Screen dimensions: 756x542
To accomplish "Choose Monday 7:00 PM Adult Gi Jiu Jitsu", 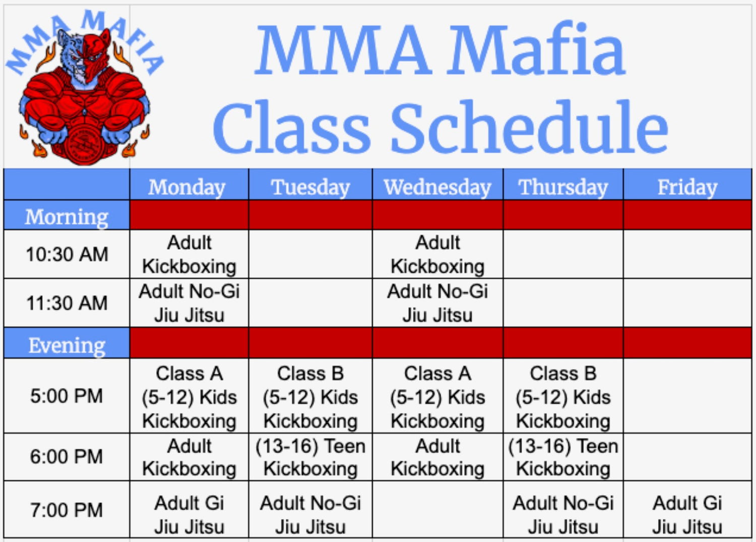I will [190, 514].
